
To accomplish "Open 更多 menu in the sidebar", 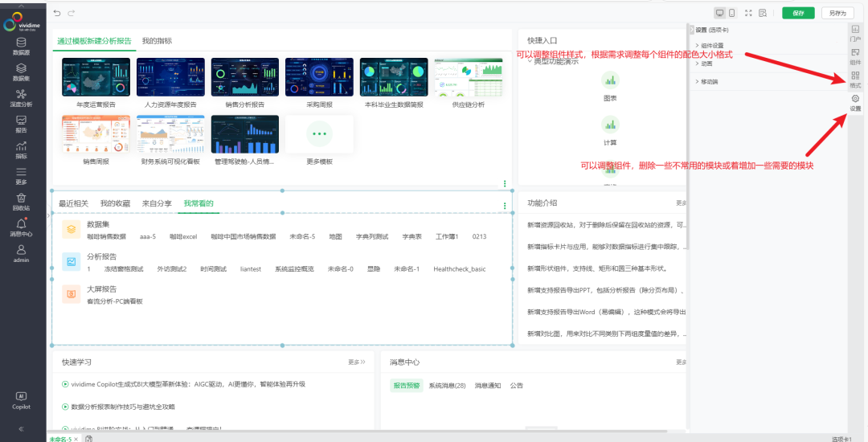I will pyautogui.click(x=21, y=177).
